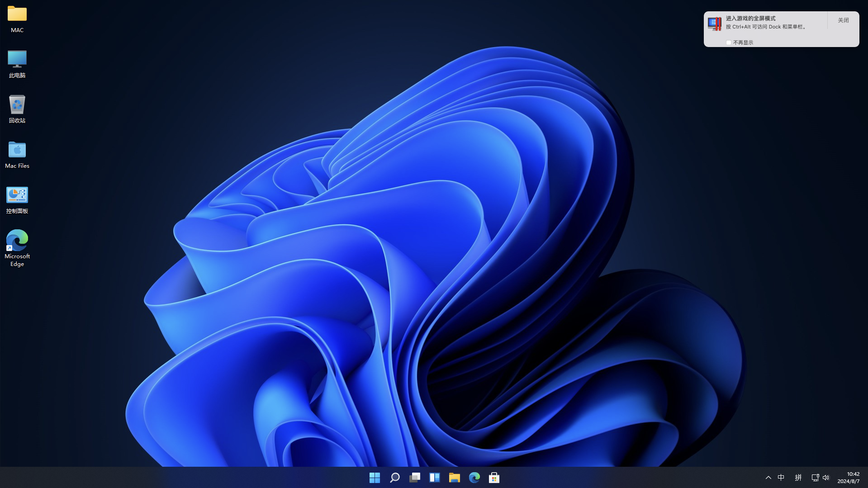Select the Microsoft Edge desktop shortcut
Image resolution: width=868 pixels, height=488 pixels.
(x=17, y=248)
